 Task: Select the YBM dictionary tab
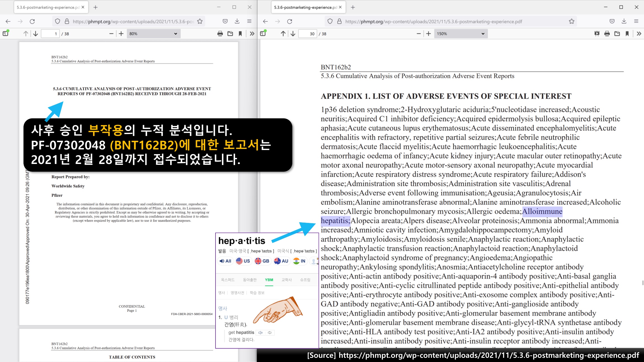(269, 280)
